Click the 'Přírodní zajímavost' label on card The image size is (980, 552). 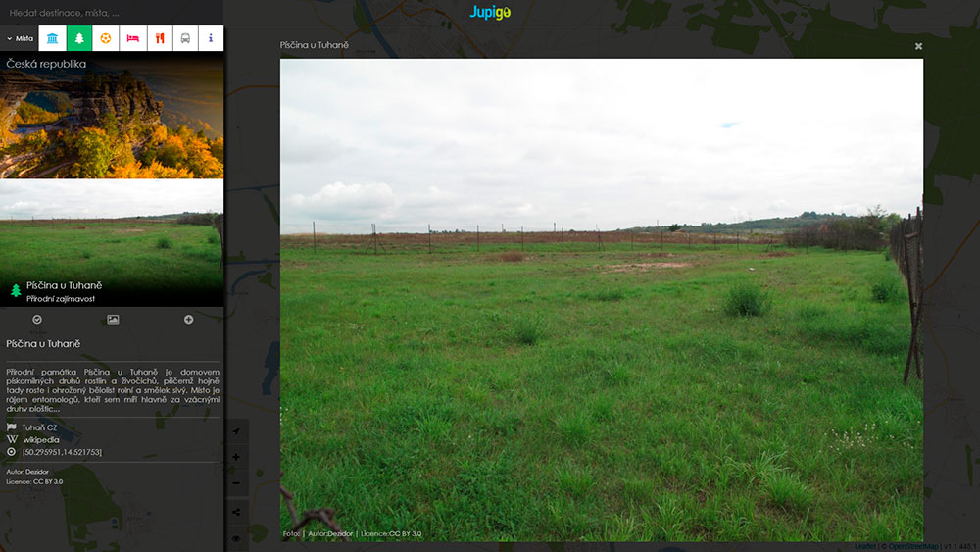tap(61, 299)
